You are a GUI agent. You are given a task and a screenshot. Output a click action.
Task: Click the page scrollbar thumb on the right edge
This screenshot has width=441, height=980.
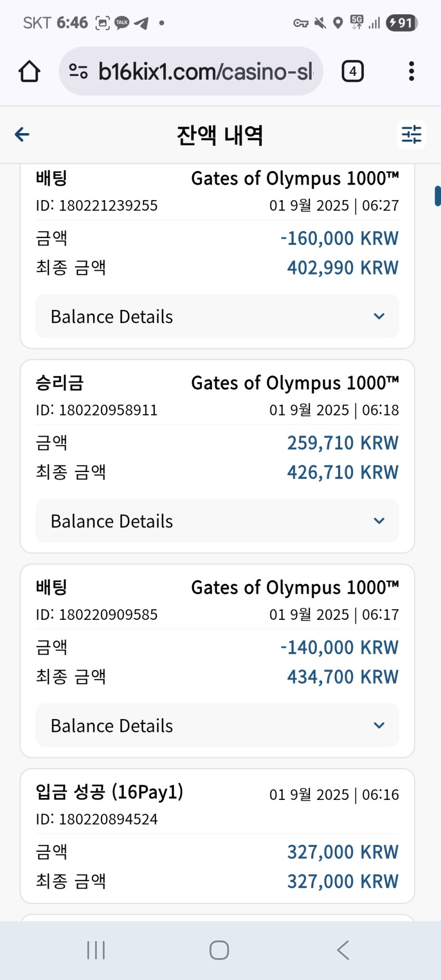coord(437,196)
